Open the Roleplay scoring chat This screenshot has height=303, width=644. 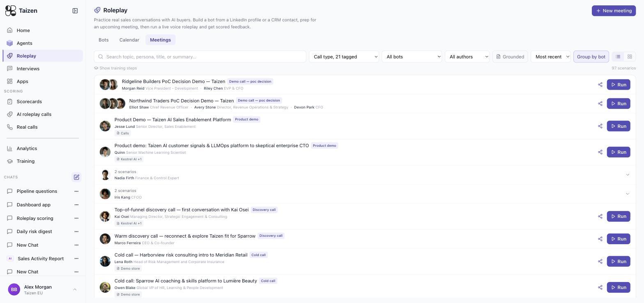[35, 218]
